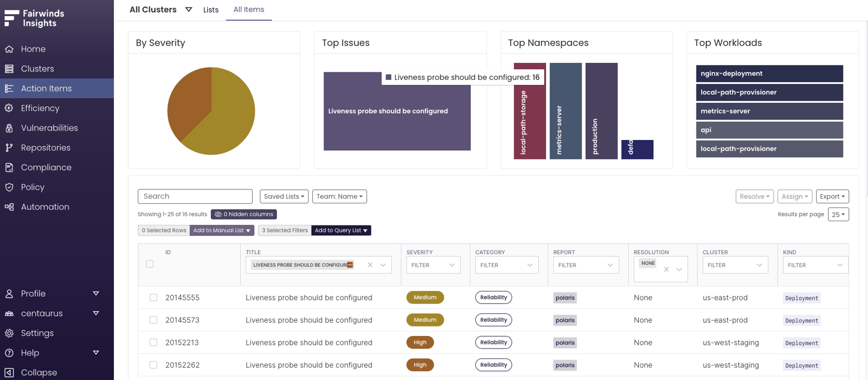Click the nginx-deployment workload bar
This screenshot has height=380, width=868.
click(x=769, y=73)
